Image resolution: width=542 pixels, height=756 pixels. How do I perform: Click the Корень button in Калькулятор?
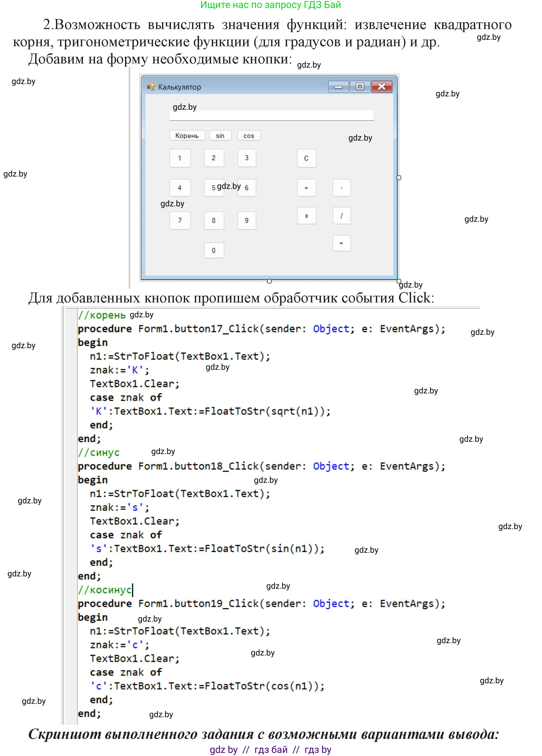pos(187,135)
